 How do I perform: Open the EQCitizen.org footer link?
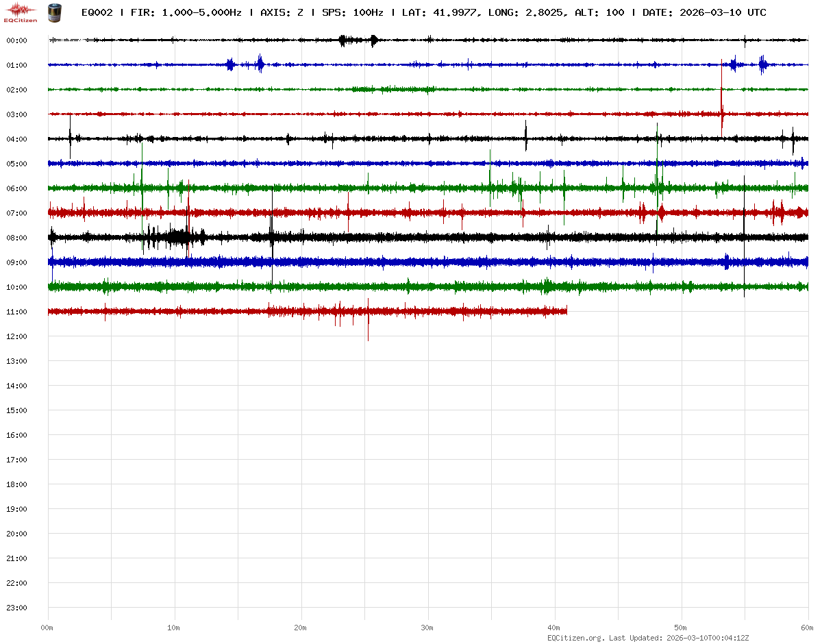(576, 638)
